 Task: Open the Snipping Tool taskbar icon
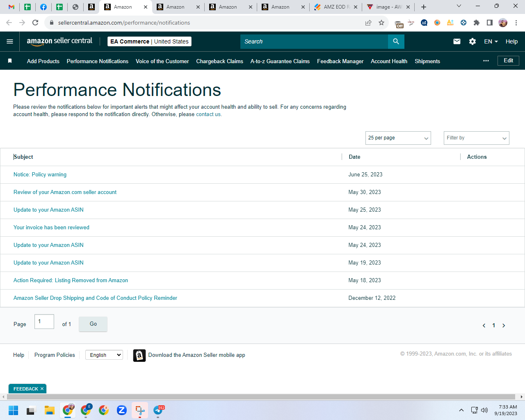click(x=140, y=410)
